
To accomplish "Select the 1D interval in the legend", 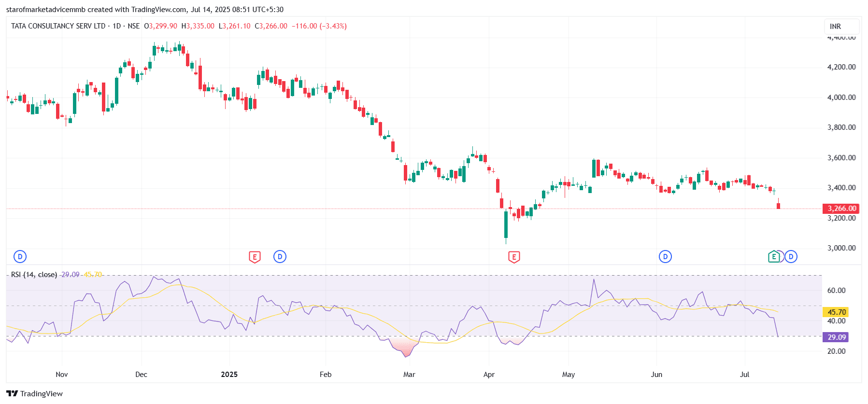I will (x=116, y=26).
